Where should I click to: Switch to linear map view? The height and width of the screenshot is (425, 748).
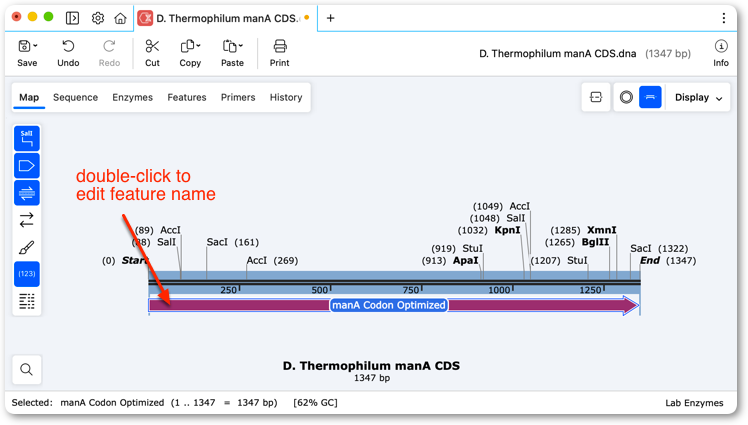point(650,97)
